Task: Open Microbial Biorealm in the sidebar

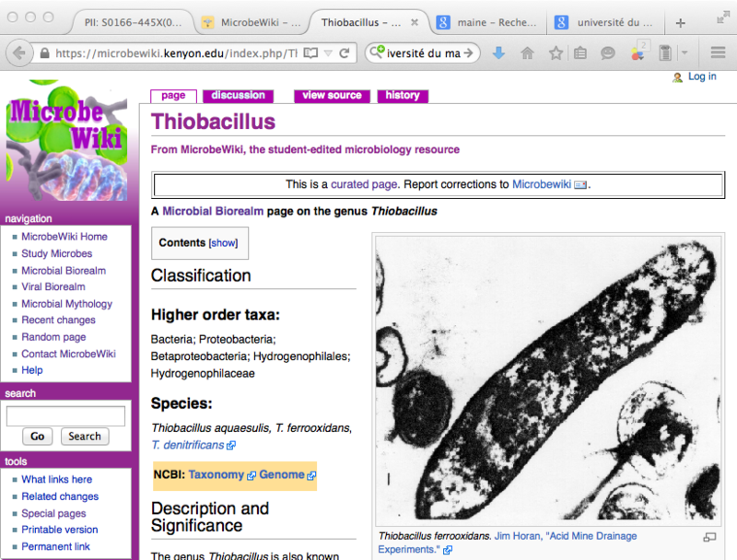Action: pos(64,271)
